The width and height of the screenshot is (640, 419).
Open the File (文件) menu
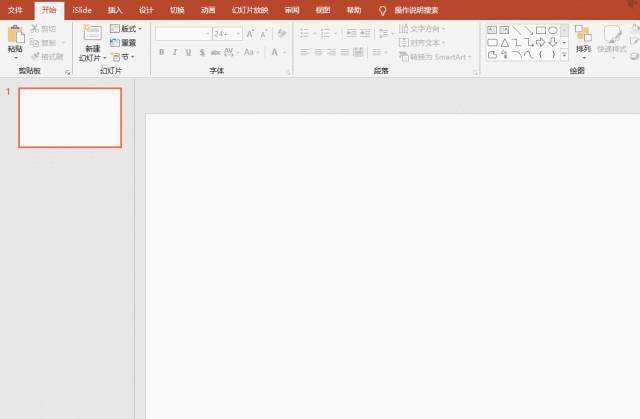pos(15,9)
